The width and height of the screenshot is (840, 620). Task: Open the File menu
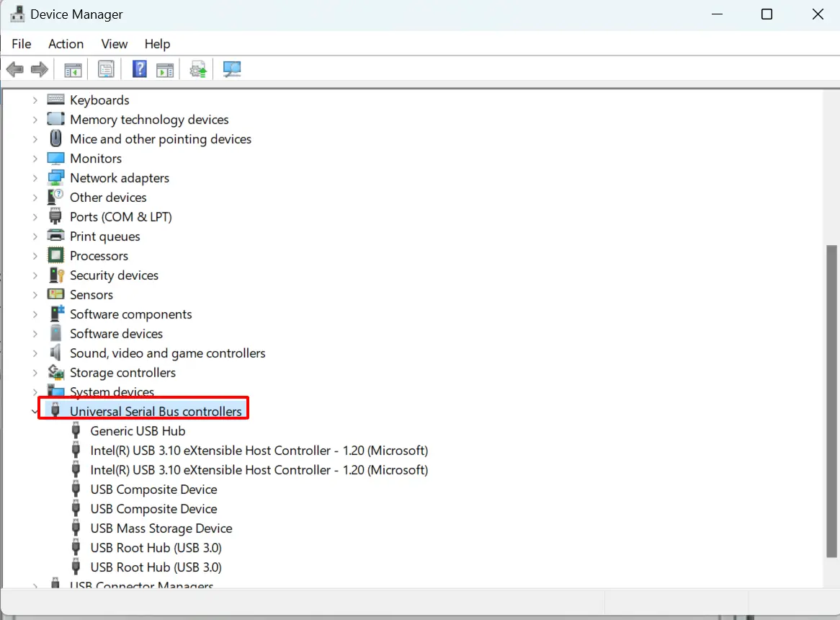click(x=22, y=44)
